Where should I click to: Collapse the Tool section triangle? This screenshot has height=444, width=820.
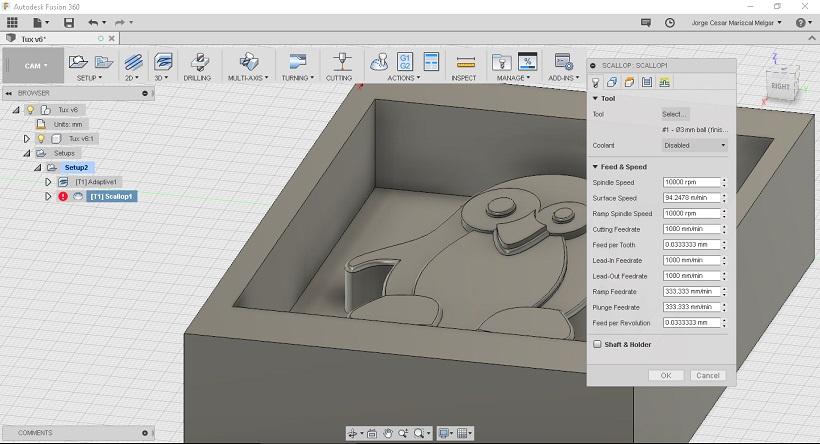click(595, 98)
